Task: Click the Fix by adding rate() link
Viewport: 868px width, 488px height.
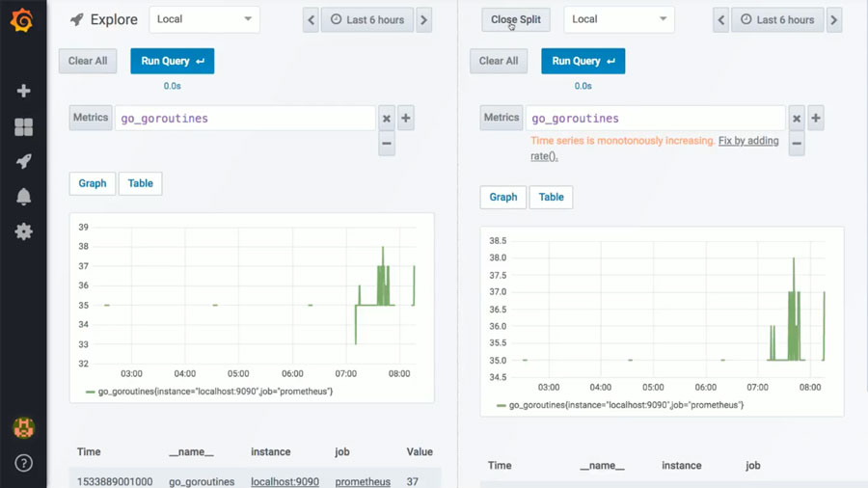Action: click(x=748, y=141)
